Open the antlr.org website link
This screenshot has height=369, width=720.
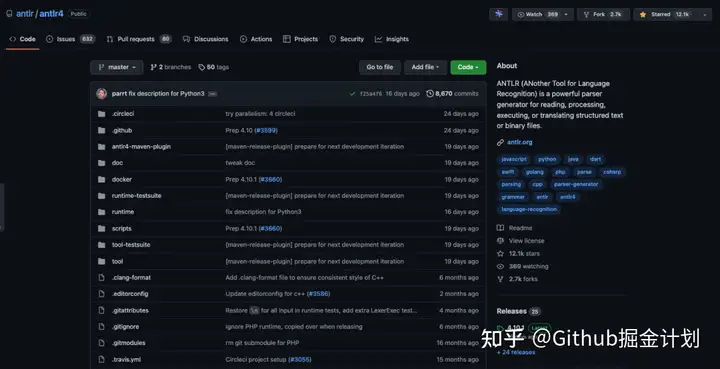click(520, 142)
